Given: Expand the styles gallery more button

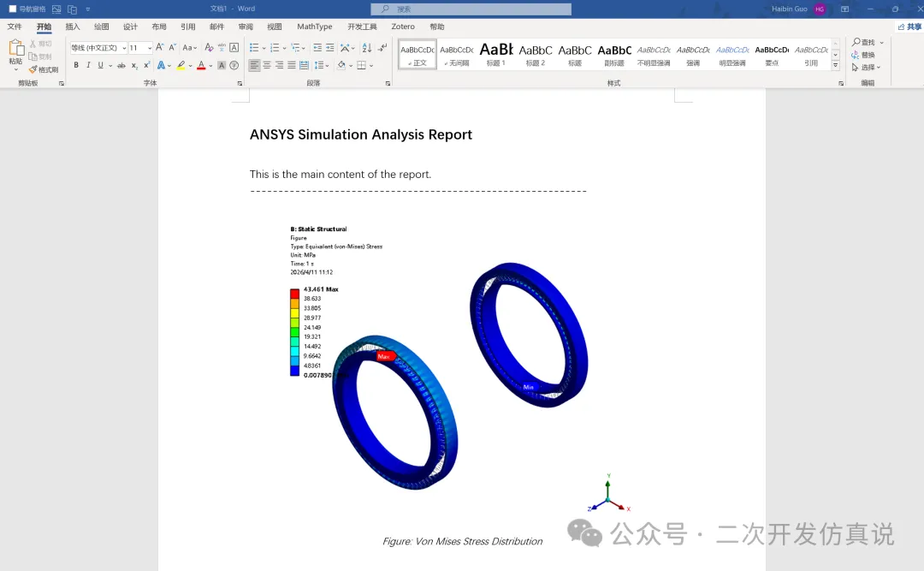Looking at the screenshot, I should 836,65.
